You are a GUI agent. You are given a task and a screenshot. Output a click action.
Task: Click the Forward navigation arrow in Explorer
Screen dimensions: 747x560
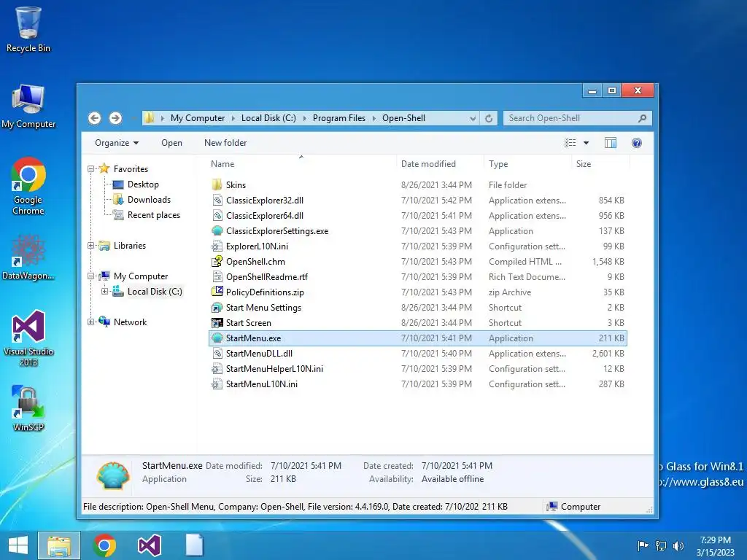115,118
